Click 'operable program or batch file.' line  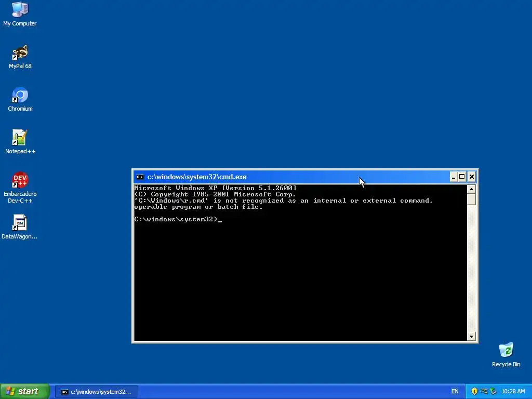(x=198, y=207)
